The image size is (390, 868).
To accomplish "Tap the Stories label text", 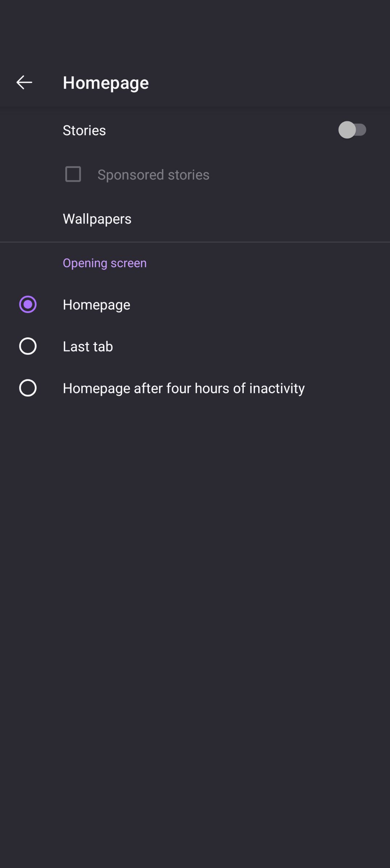I will tap(84, 130).
